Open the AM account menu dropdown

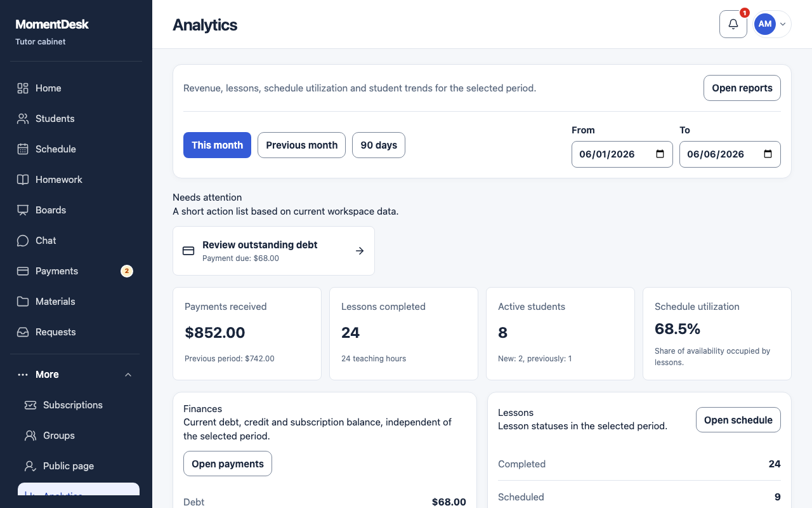pyautogui.click(x=772, y=24)
